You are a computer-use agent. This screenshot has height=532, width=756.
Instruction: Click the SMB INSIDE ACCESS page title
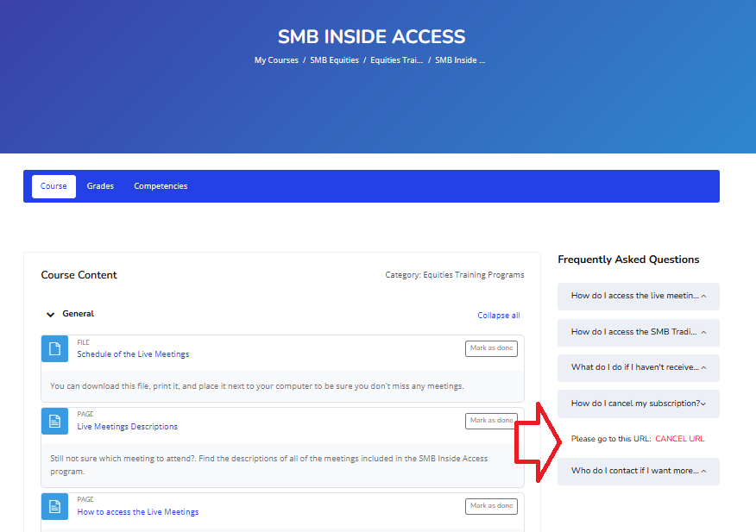click(372, 36)
